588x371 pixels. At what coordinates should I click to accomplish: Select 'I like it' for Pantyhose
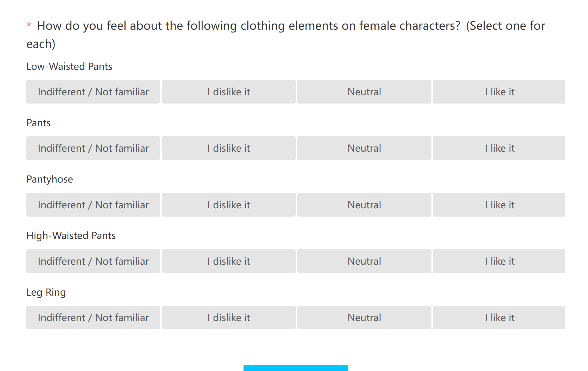pyautogui.click(x=499, y=205)
